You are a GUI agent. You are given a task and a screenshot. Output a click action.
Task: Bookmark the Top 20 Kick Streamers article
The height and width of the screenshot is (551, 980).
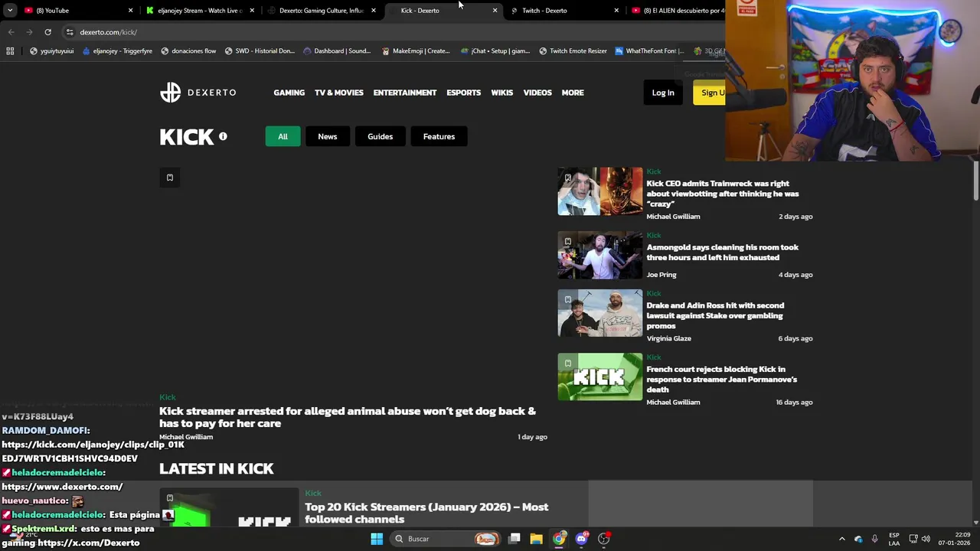(169, 498)
